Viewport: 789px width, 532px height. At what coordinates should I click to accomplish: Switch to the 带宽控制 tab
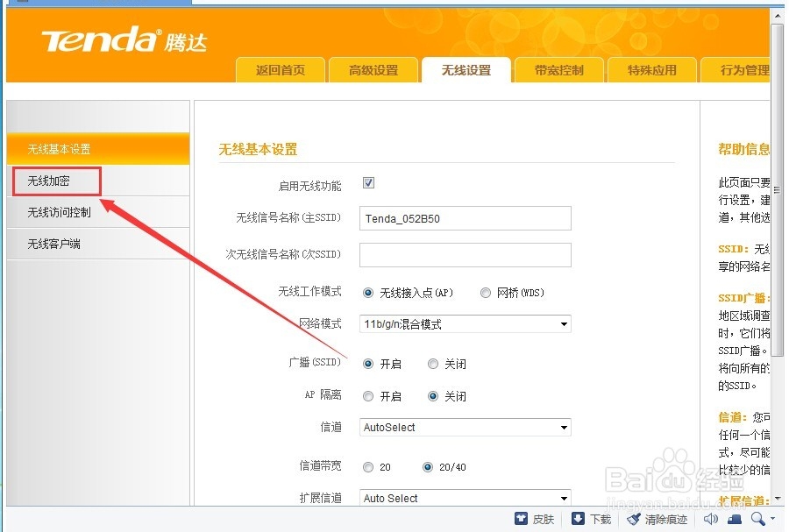558,70
